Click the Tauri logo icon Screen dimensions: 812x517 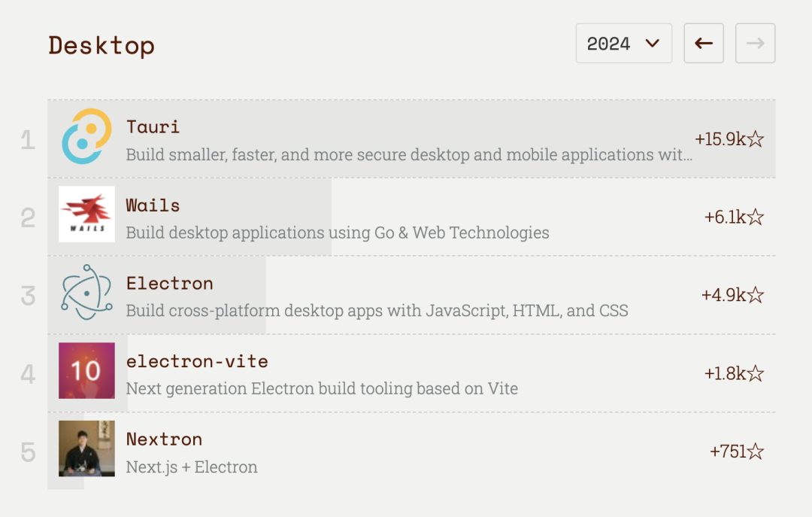(86, 136)
